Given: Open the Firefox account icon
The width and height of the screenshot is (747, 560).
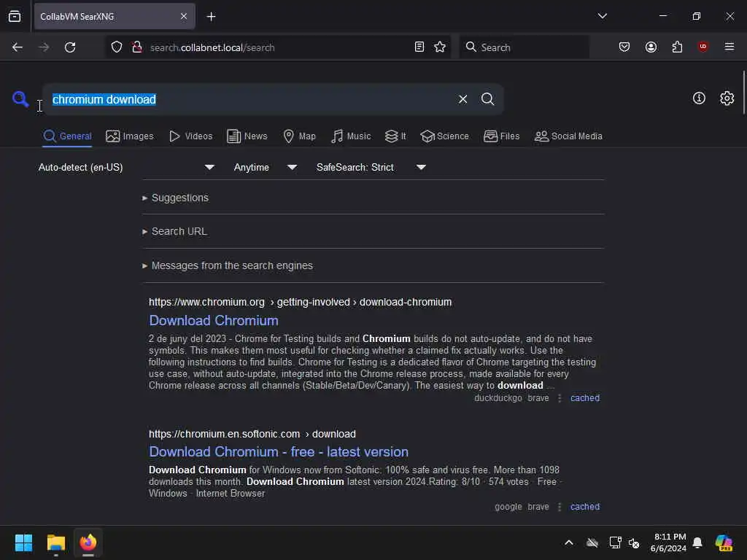Looking at the screenshot, I should point(651,47).
